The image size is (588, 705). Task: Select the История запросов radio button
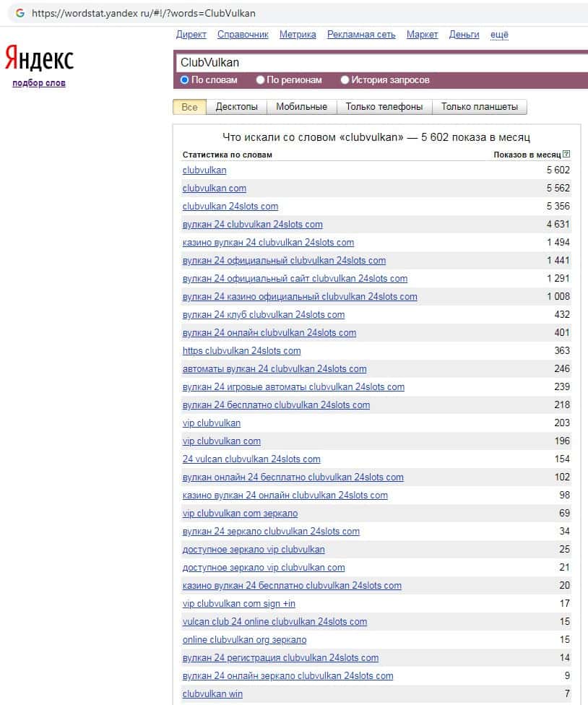[x=345, y=80]
